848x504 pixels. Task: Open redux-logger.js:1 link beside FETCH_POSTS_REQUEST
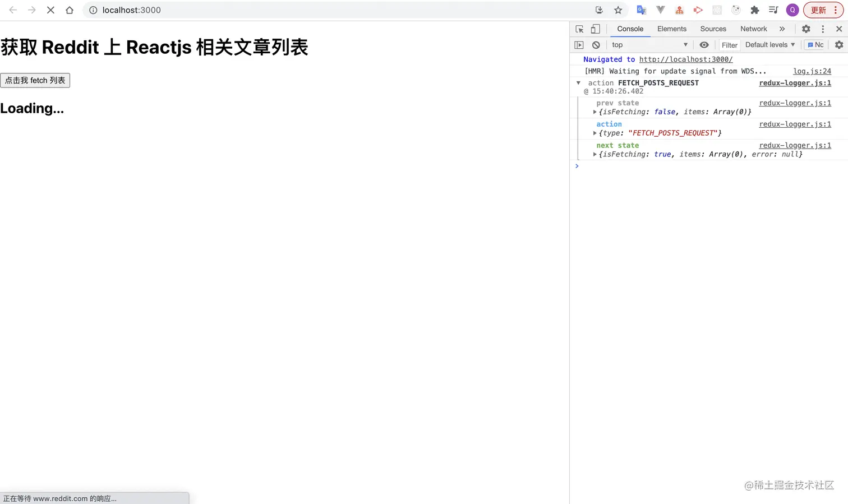(x=795, y=83)
